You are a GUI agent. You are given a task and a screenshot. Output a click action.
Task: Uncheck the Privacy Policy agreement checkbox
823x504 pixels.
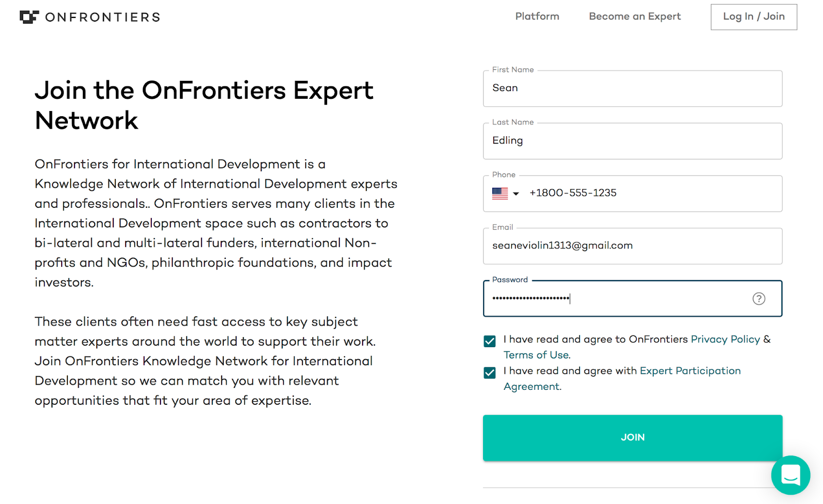pyautogui.click(x=490, y=341)
